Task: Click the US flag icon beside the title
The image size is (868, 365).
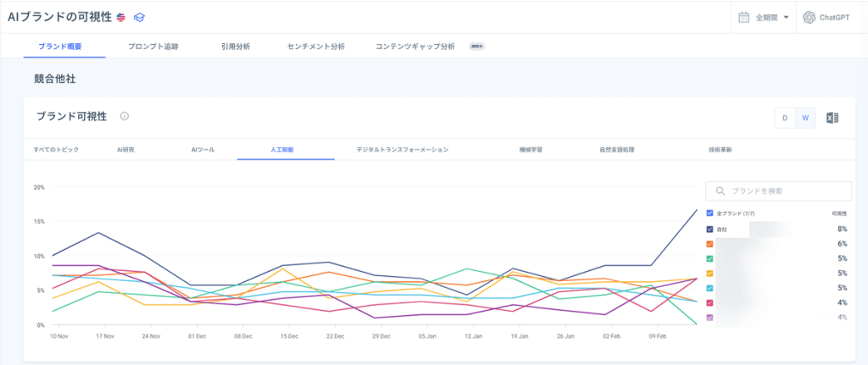Action: coord(121,17)
